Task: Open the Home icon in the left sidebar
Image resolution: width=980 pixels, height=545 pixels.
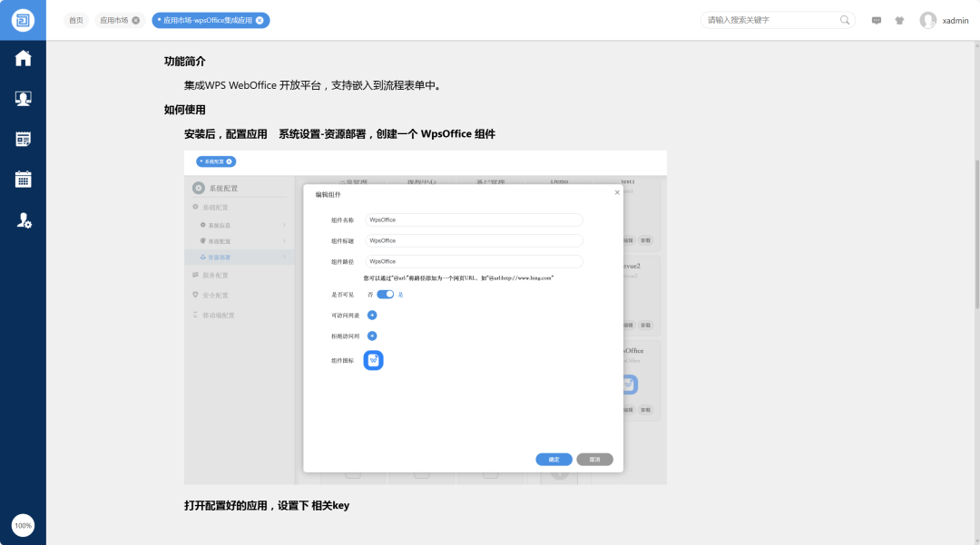Action: pos(23,58)
